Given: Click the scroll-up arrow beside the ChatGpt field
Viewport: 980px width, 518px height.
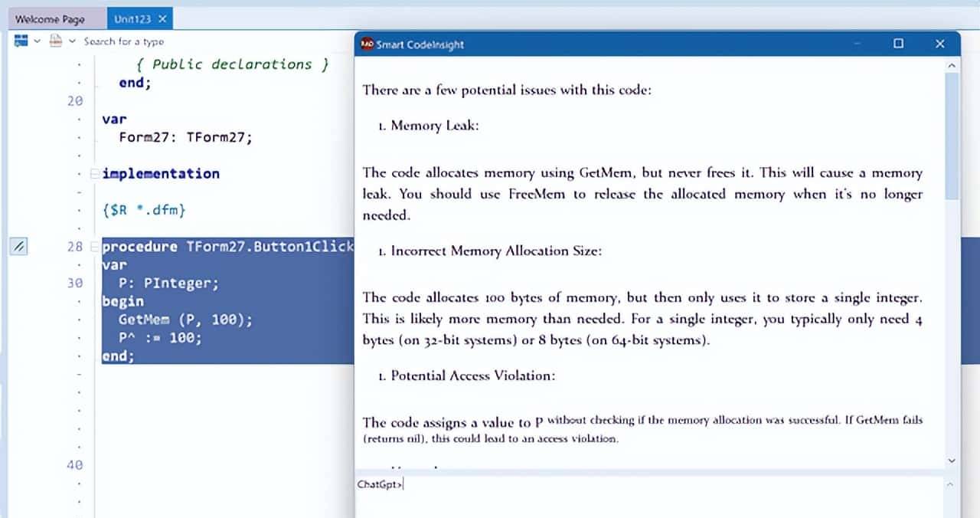Looking at the screenshot, I should coord(951,484).
